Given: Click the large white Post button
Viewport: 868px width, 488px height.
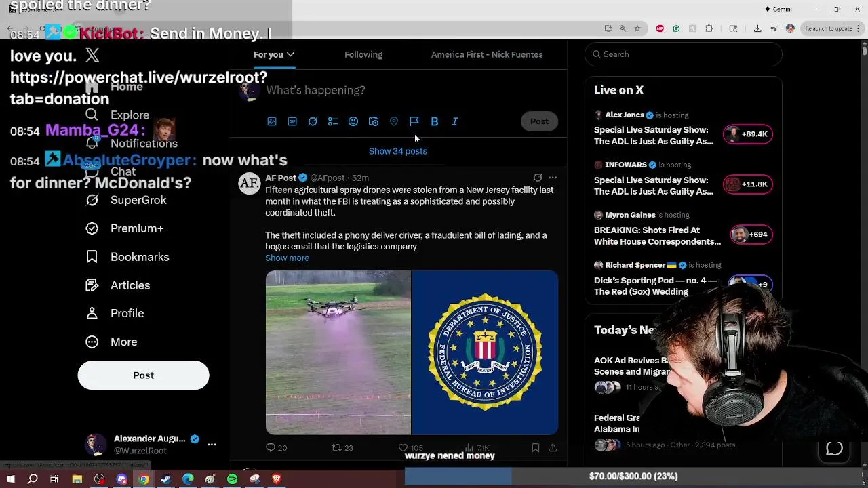Looking at the screenshot, I should pyautogui.click(x=143, y=375).
